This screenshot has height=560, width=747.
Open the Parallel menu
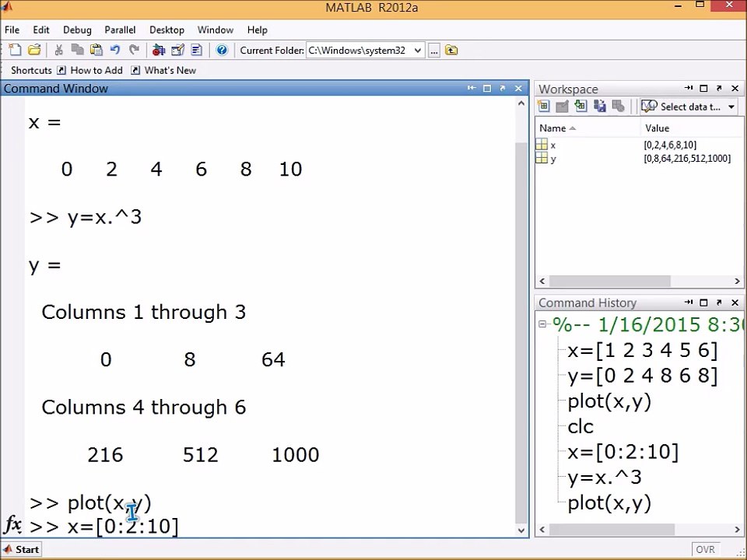click(x=120, y=30)
